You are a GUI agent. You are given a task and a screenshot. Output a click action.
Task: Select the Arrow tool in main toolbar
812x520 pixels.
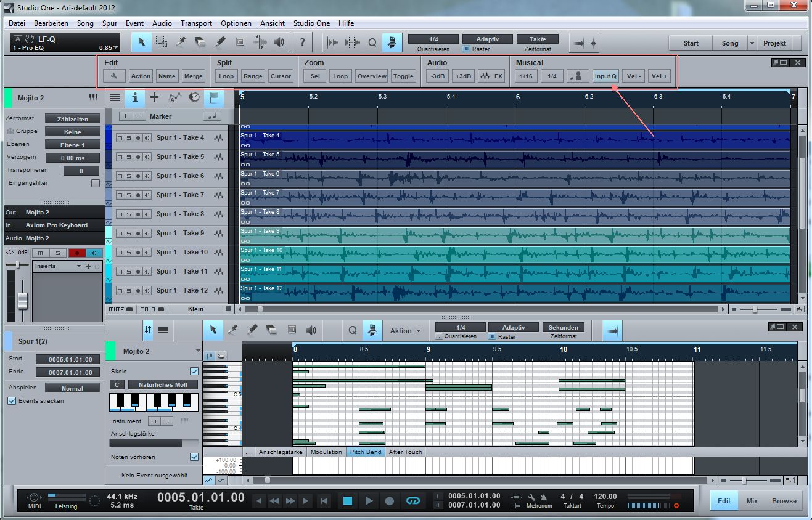click(141, 42)
